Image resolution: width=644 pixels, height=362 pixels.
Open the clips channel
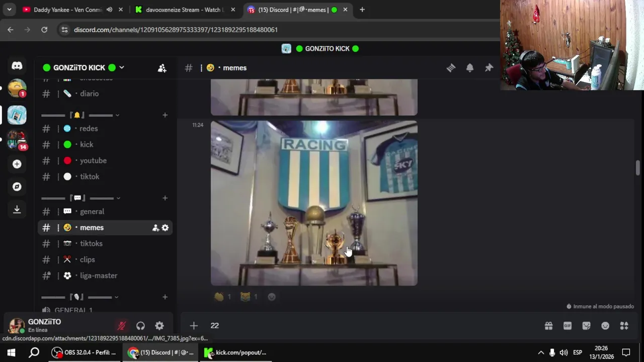105,260
